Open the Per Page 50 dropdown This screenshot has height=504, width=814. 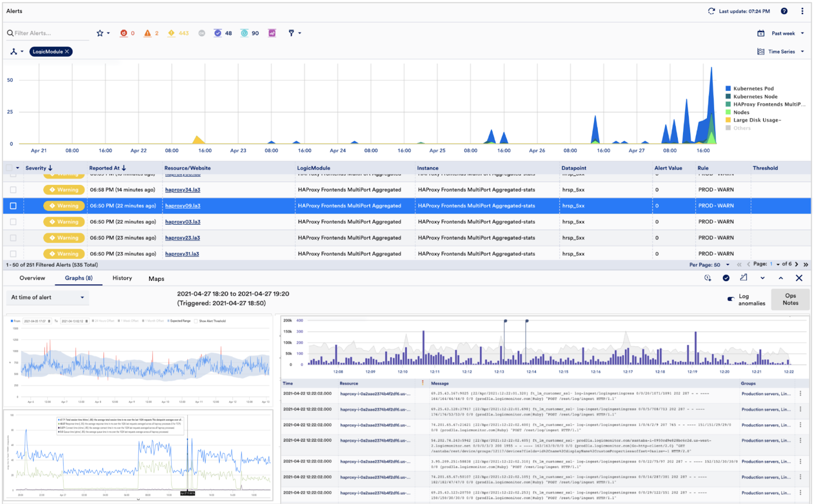click(x=728, y=264)
